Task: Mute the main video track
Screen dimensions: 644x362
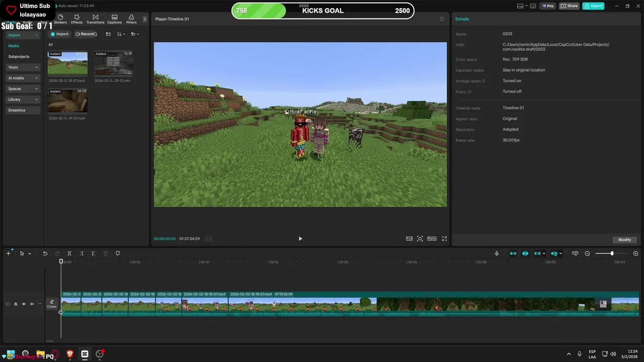Action: pyautogui.click(x=32, y=304)
